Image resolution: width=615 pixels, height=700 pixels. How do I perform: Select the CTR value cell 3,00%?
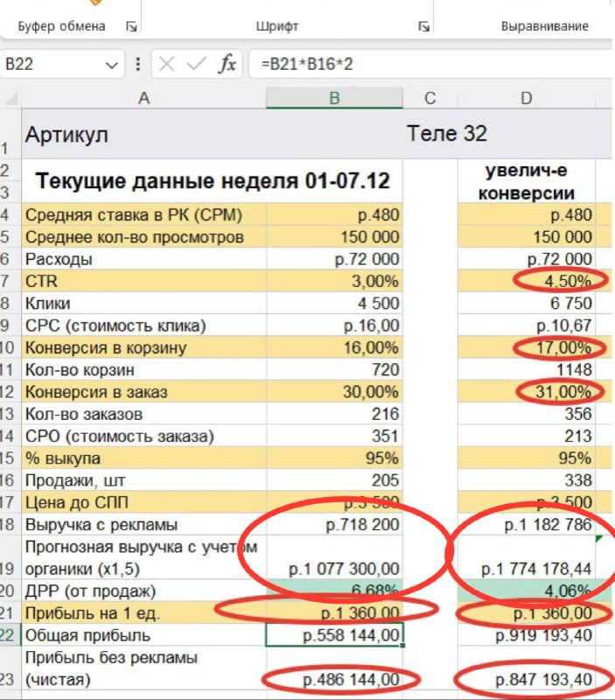[x=333, y=282]
